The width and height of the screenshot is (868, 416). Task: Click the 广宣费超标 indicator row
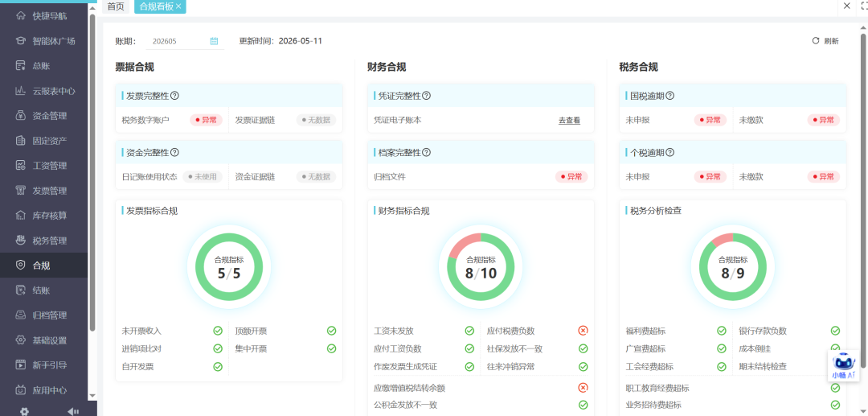pos(676,348)
